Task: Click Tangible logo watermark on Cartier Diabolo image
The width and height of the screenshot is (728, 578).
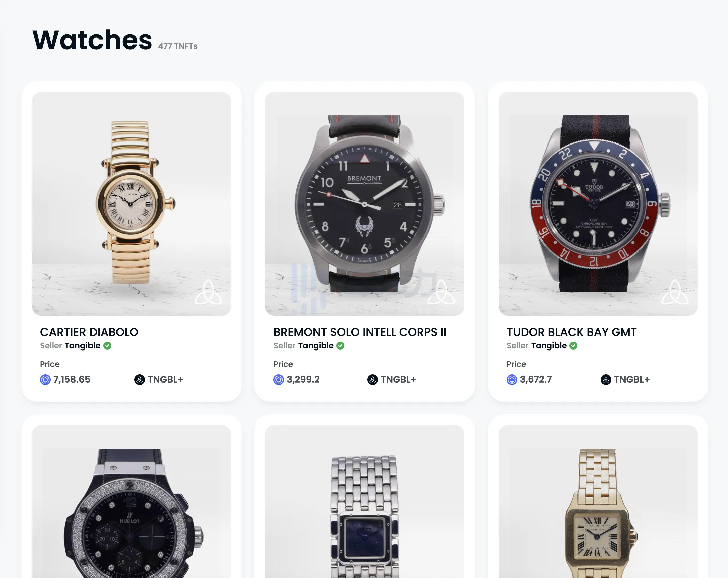Action: pos(208,292)
